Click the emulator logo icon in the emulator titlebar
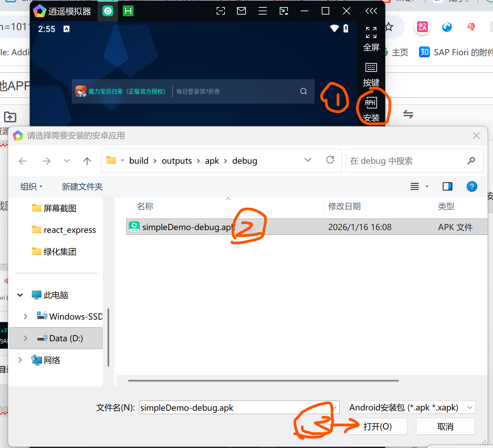Screen dimensions: 493x448 click(x=39, y=11)
